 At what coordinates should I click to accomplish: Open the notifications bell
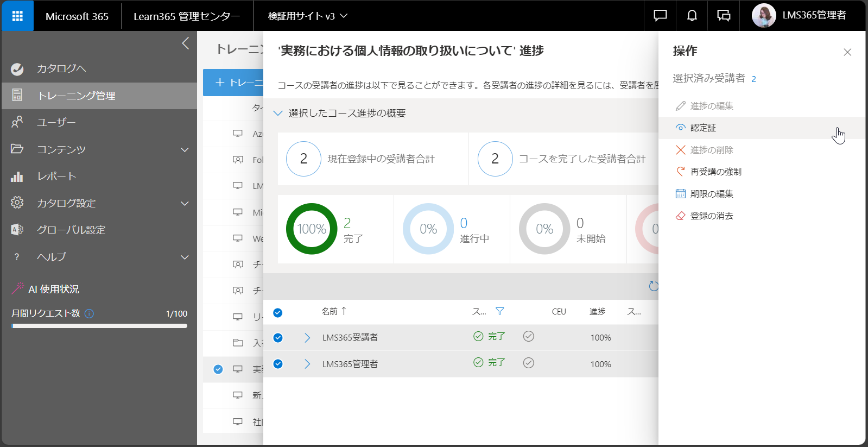pyautogui.click(x=692, y=16)
